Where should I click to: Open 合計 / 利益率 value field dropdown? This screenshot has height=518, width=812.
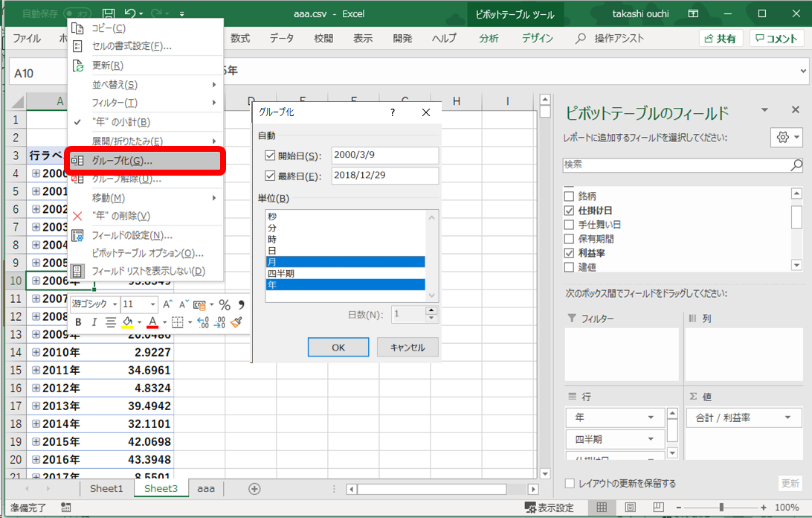788,418
